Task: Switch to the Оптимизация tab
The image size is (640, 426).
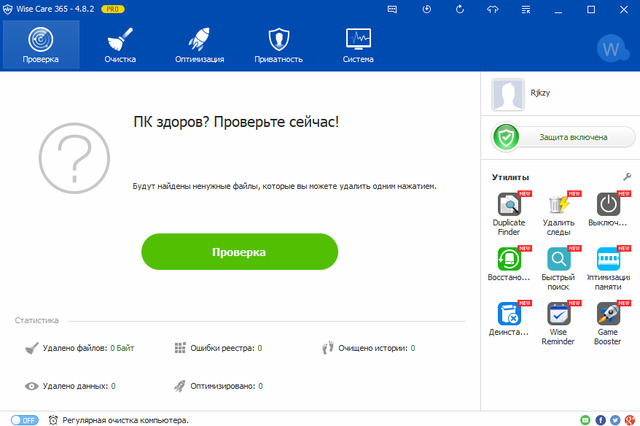Action: [198, 46]
